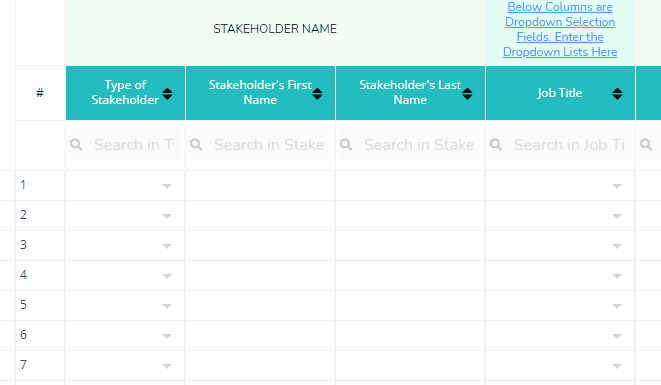
Task: Open Type of Stakeholder dropdown in row 1
Action: 167,186
